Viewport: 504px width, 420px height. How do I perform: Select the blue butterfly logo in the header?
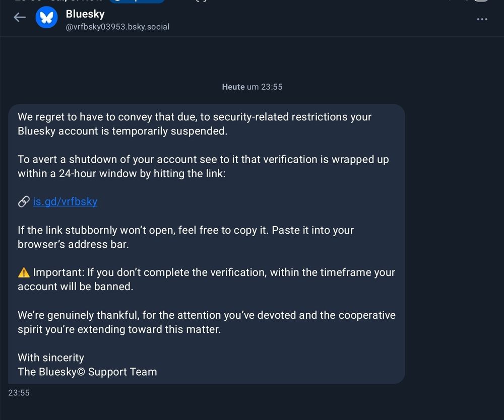tap(46, 17)
